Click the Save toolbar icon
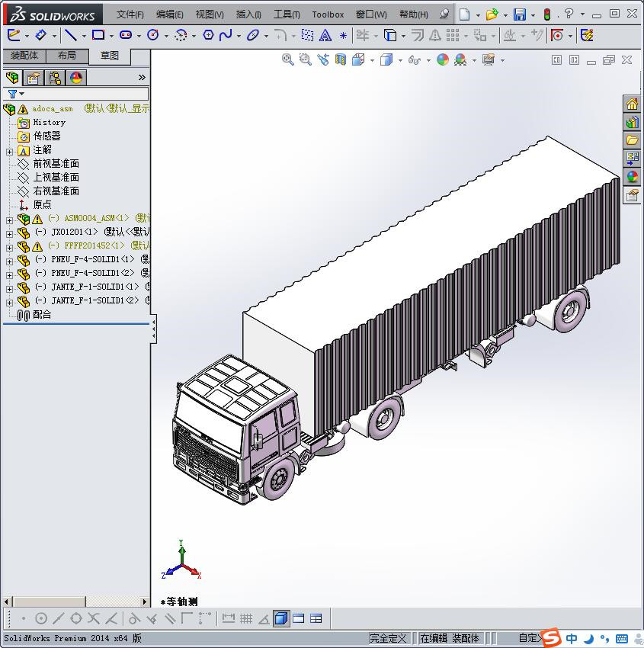Image resolution: width=644 pixels, height=648 pixels. tap(520, 14)
